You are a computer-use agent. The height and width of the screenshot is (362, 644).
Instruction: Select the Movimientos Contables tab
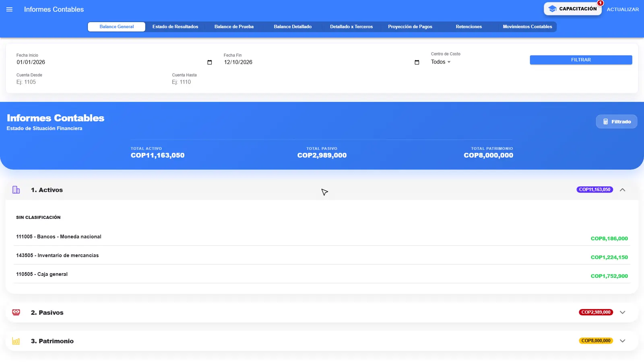pyautogui.click(x=527, y=27)
